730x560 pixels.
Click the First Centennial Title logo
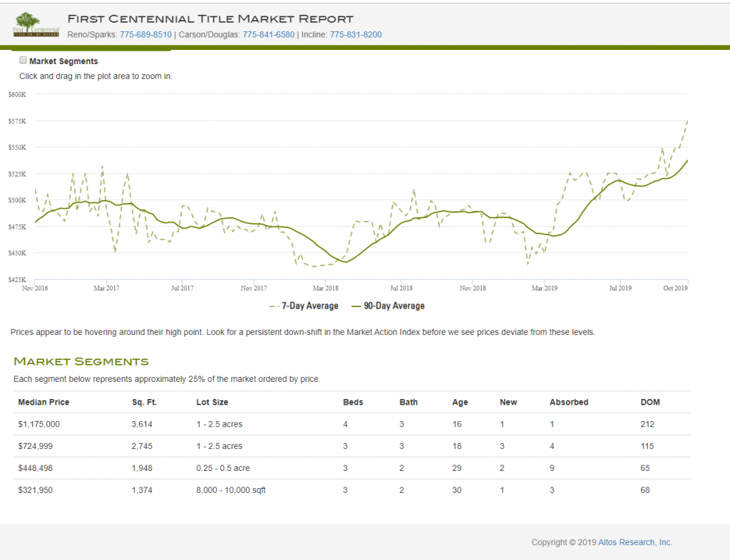pyautogui.click(x=36, y=25)
